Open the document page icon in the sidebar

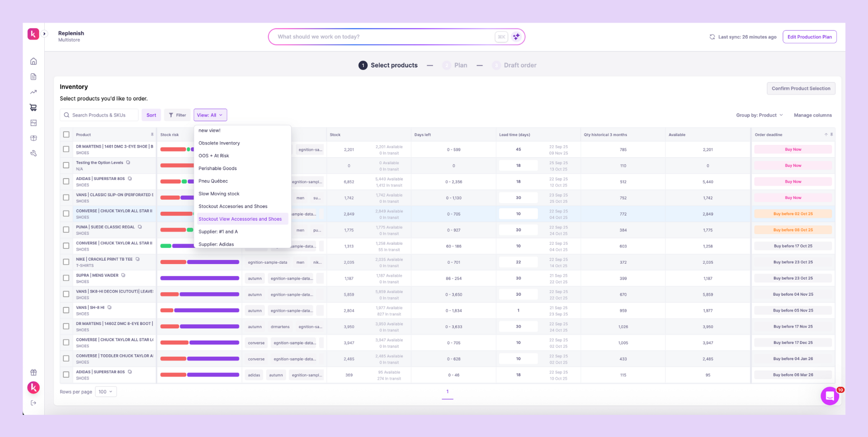tap(33, 76)
